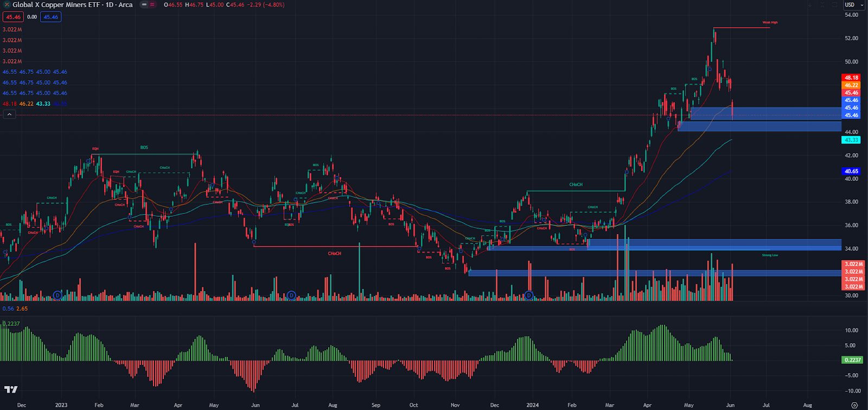Screen dimensions: 868x410
Task: Click the large CHoCH label near March 2024
Action: [576, 185]
